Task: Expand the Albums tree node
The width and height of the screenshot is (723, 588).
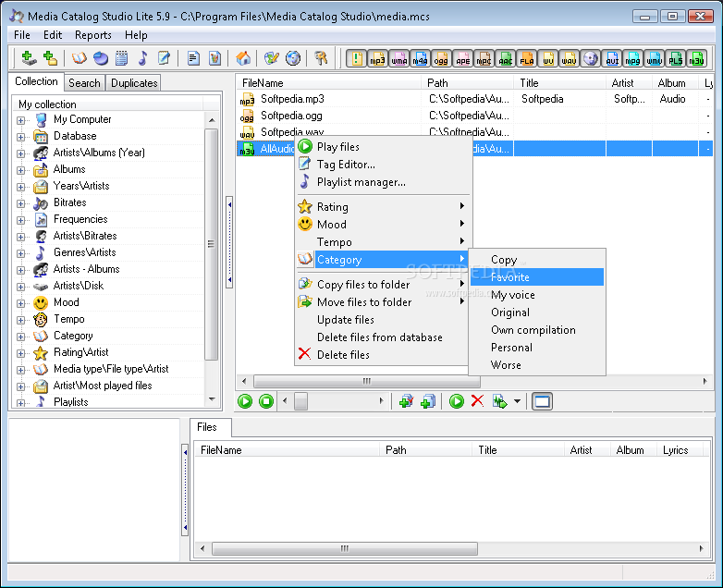Action: coord(20,170)
